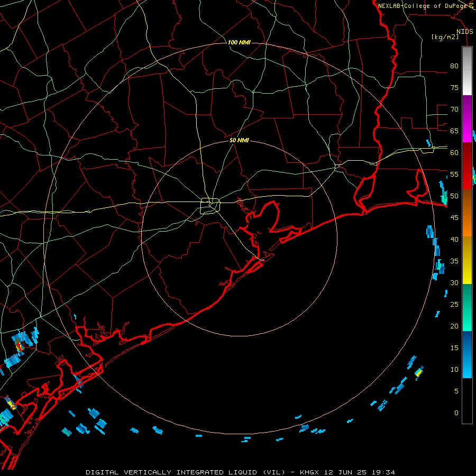Image resolution: width=476 pixels, height=476 pixels.
Task: Click the "60" scale value
Action: click(x=454, y=153)
